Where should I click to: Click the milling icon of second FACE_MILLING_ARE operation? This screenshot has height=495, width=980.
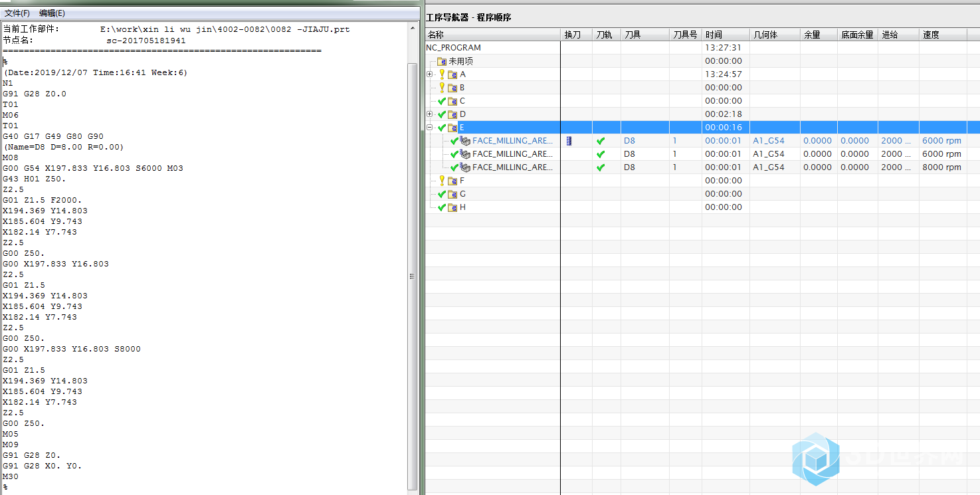pyautogui.click(x=465, y=154)
